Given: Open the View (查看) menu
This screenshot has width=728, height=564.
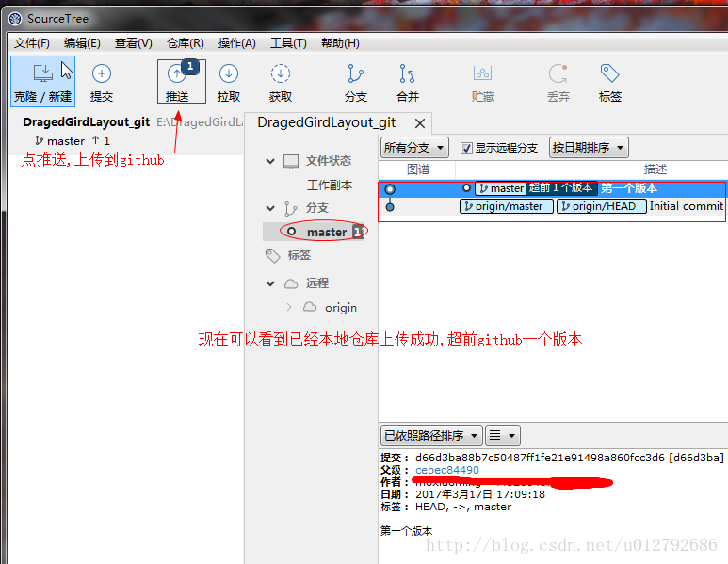Looking at the screenshot, I should [133, 43].
